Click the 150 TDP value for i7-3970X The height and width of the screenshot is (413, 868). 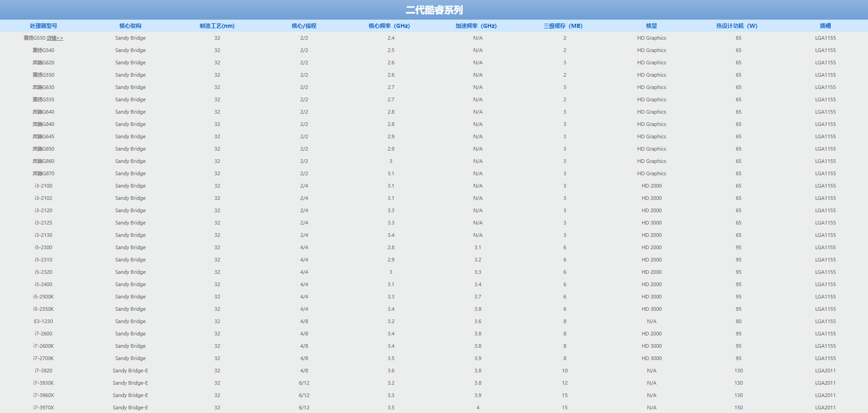click(738, 408)
